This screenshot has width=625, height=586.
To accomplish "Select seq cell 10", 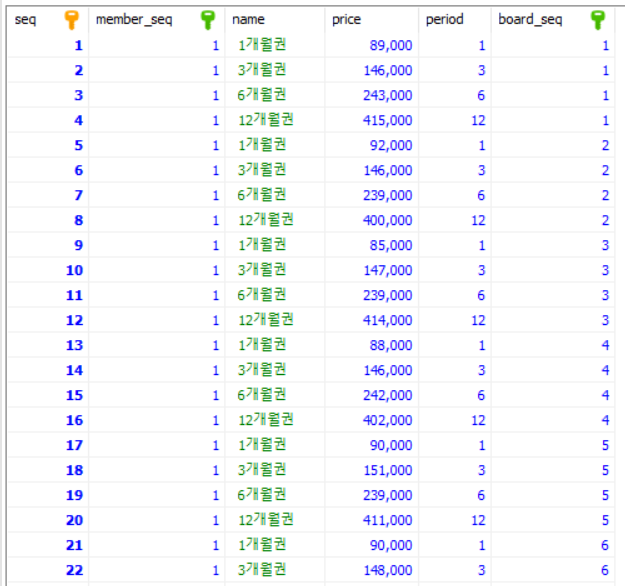I will coord(48,270).
